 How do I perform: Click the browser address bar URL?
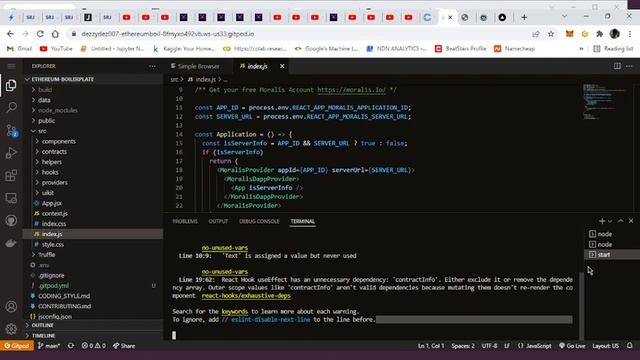167,34
